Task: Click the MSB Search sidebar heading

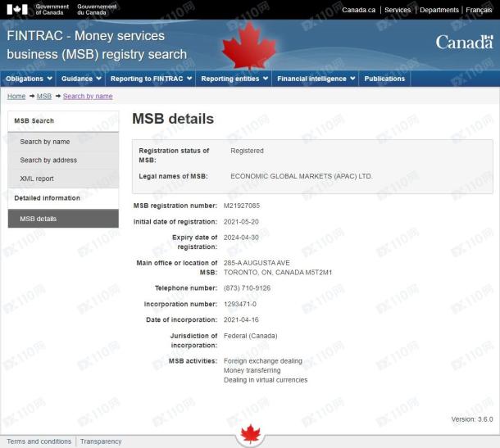Action: (x=34, y=120)
